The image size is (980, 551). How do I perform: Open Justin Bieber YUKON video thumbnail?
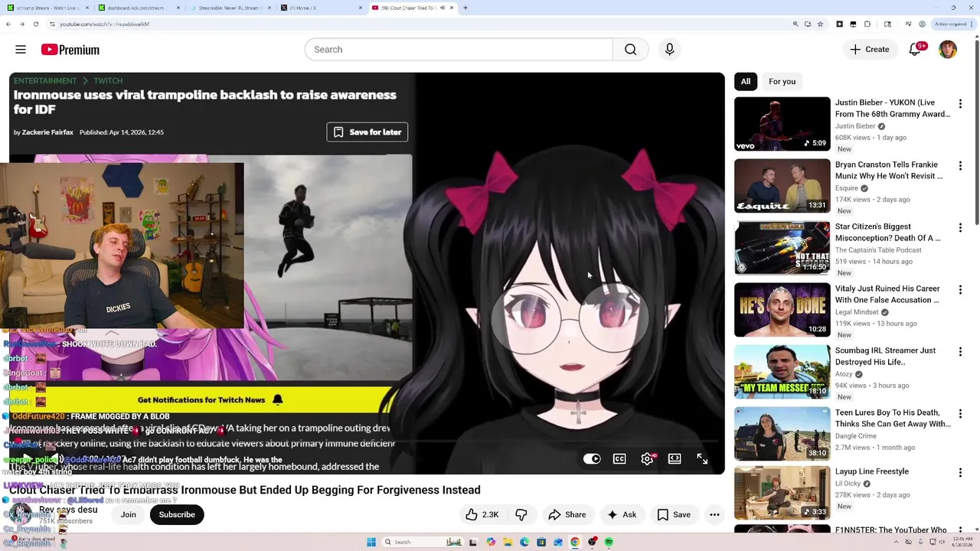782,123
